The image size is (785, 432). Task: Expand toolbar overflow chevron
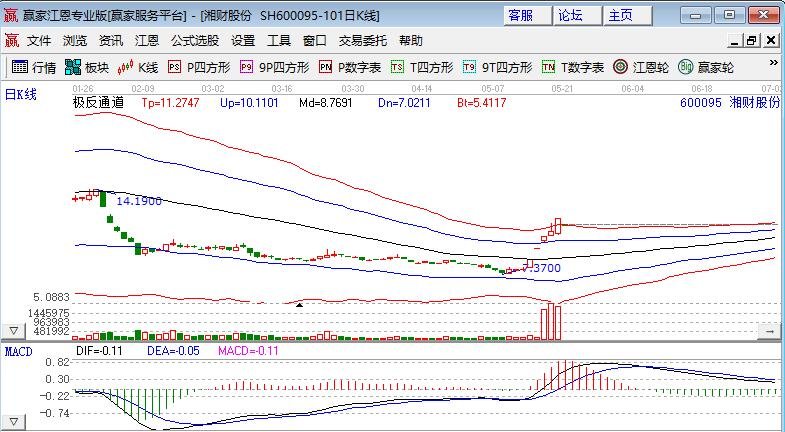[773, 63]
